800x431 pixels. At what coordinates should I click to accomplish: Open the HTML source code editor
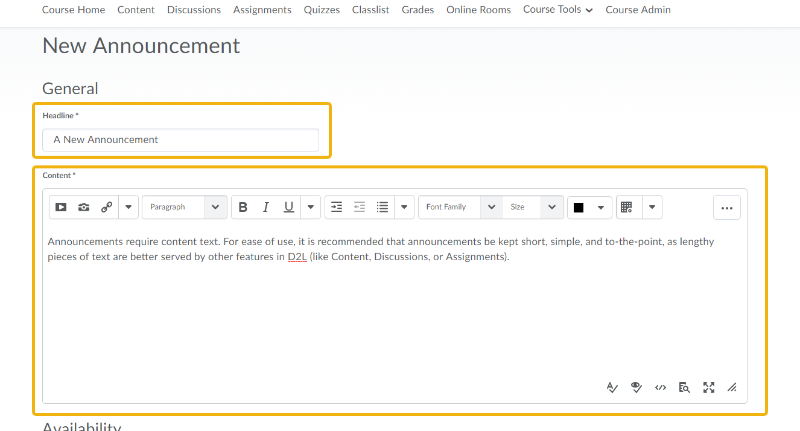[x=660, y=387]
